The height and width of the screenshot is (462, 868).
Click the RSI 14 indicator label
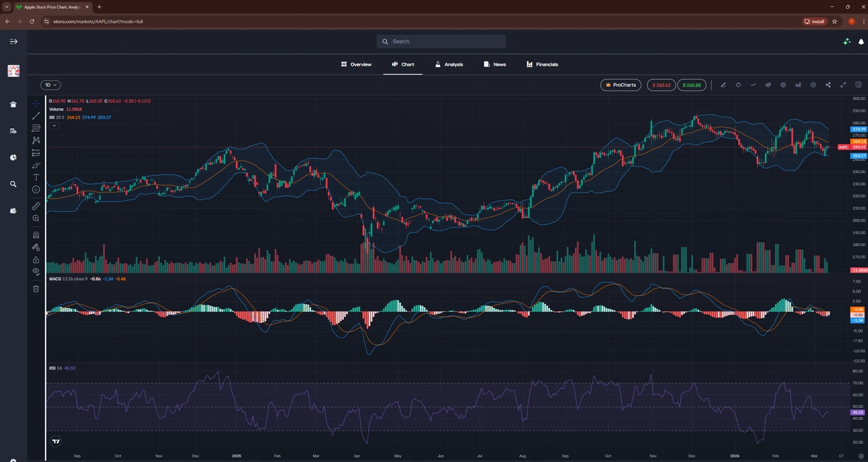pos(56,368)
